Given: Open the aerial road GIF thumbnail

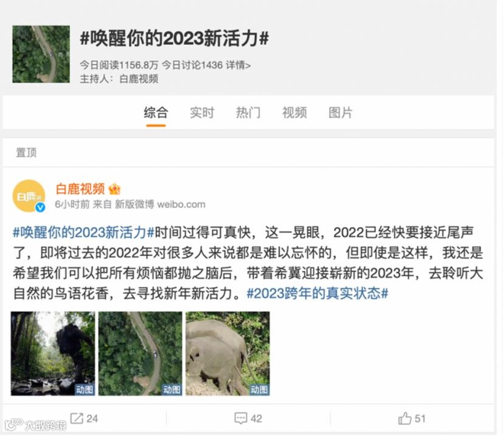Looking at the screenshot, I should tap(140, 353).
